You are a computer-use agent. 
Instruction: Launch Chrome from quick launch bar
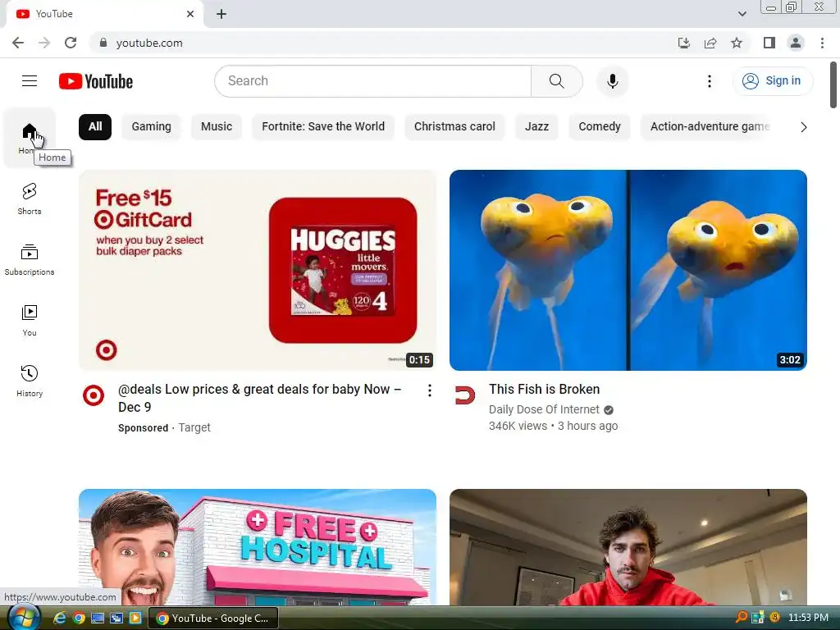point(79,619)
